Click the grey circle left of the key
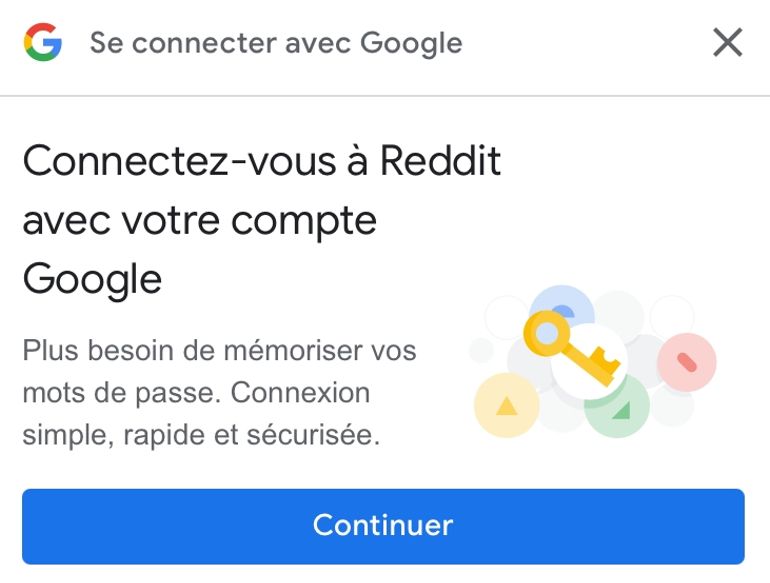Viewport: 770px width, 583px height. 481,349
